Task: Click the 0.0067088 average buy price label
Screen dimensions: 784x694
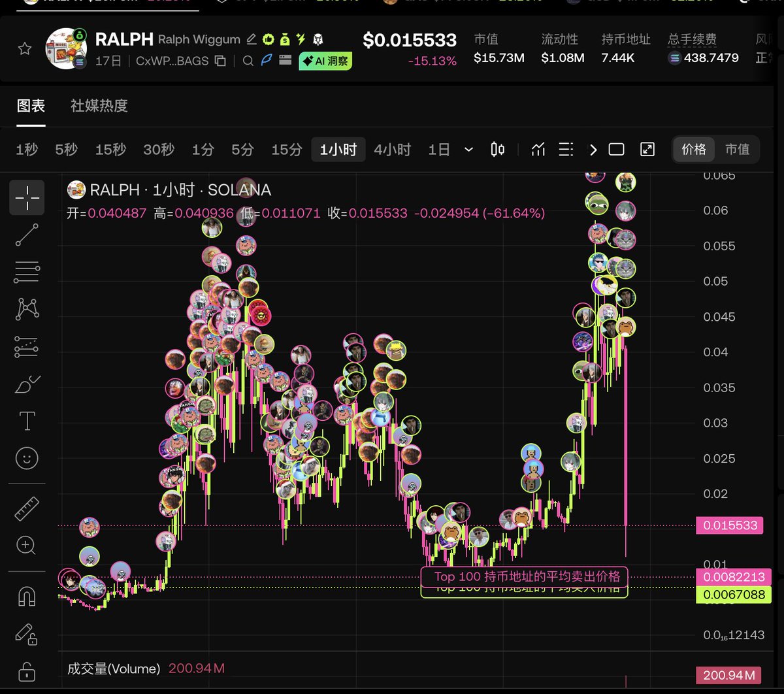Action: (734, 594)
